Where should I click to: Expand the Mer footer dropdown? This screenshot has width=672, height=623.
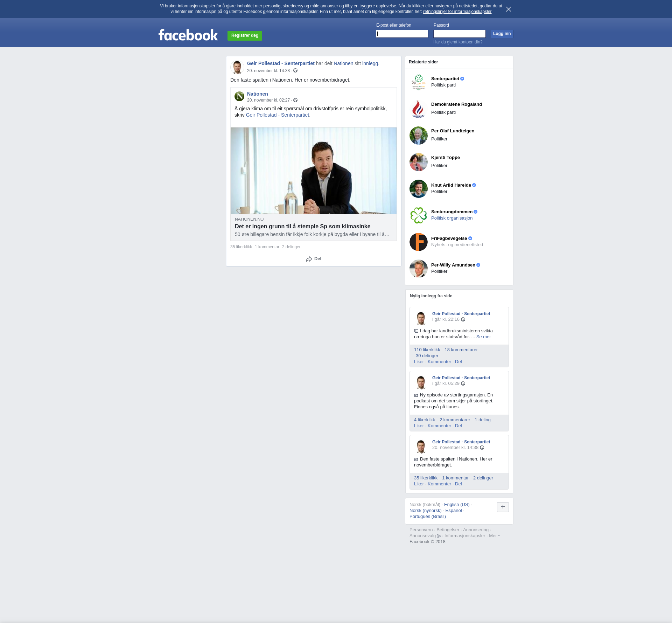[x=494, y=536]
